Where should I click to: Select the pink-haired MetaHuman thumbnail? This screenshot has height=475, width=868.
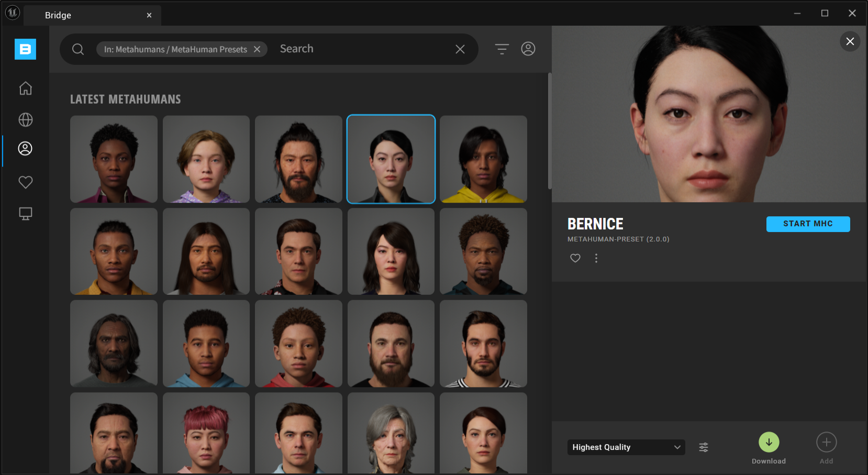(x=206, y=433)
